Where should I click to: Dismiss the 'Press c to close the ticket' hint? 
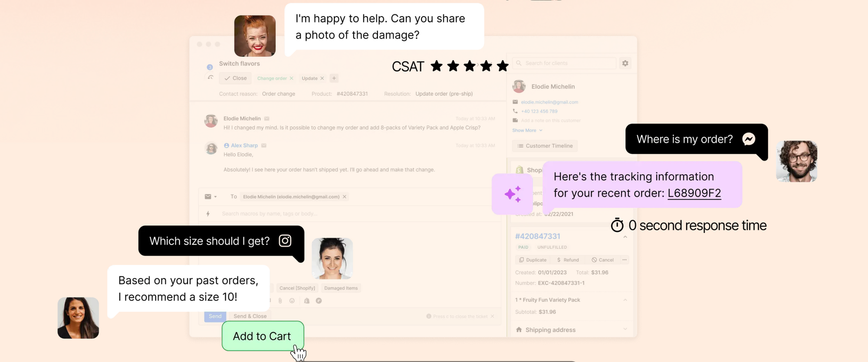(493, 316)
